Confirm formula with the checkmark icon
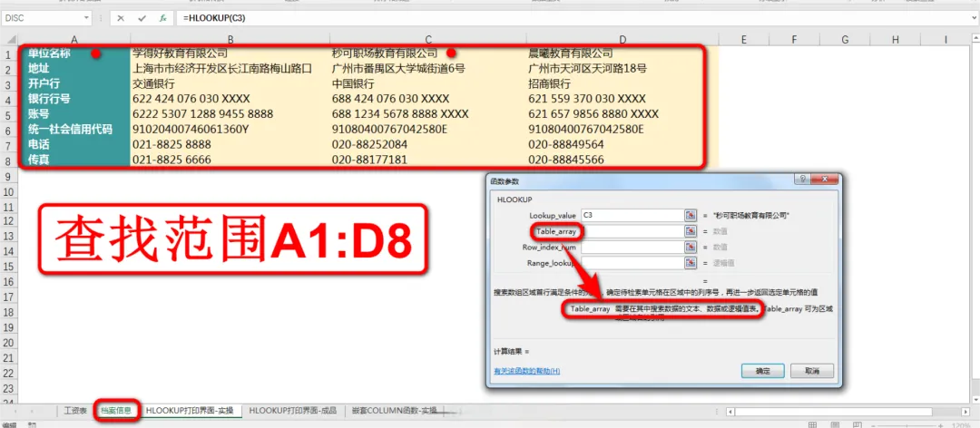Viewport: 980px width, 428px height. 142,18
